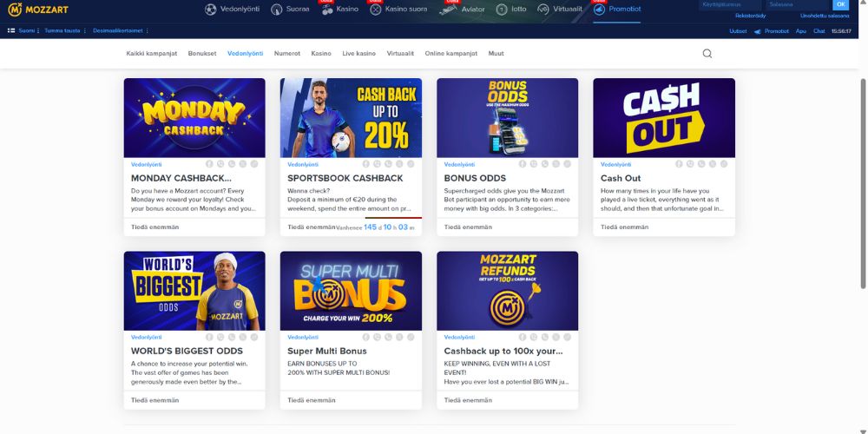This screenshot has height=434, width=868.
Task: Select the Muut tab
Action: click(x=496, y=54)
